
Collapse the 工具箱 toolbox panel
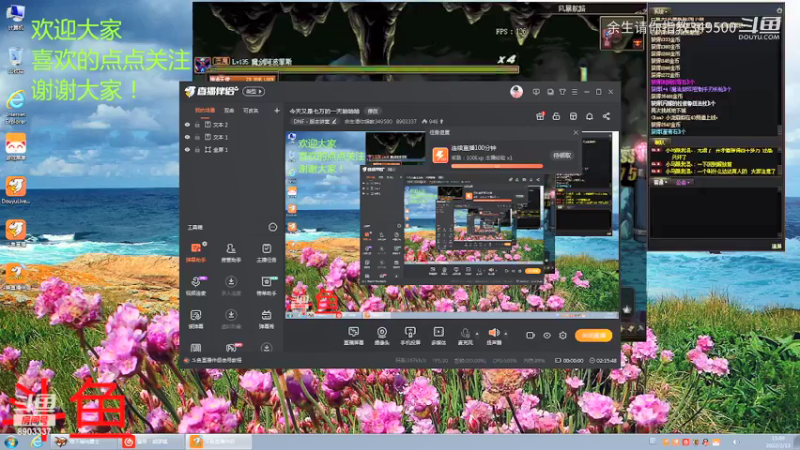click(x=272, y=227)
